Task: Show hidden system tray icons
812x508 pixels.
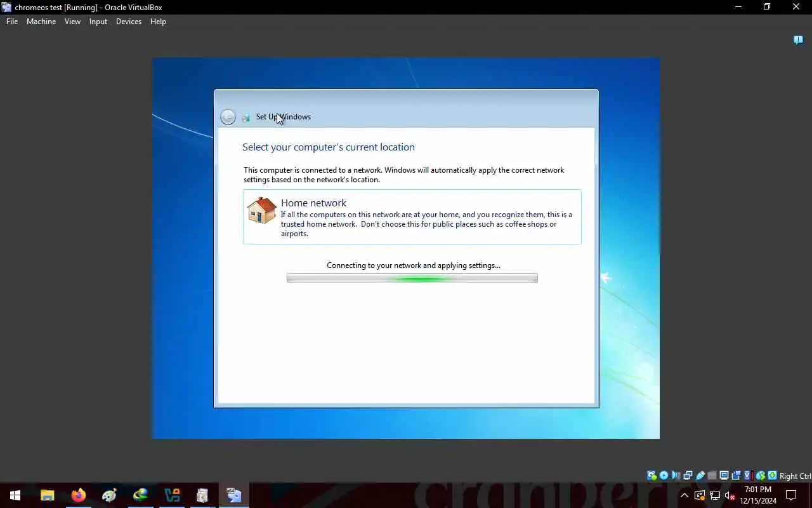Action: tap(684, 495)
